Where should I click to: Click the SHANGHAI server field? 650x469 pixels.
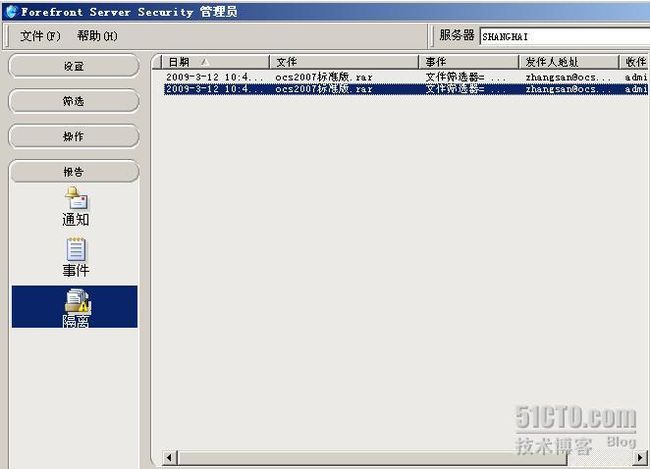pyautogui.click(x=565, y=36)
